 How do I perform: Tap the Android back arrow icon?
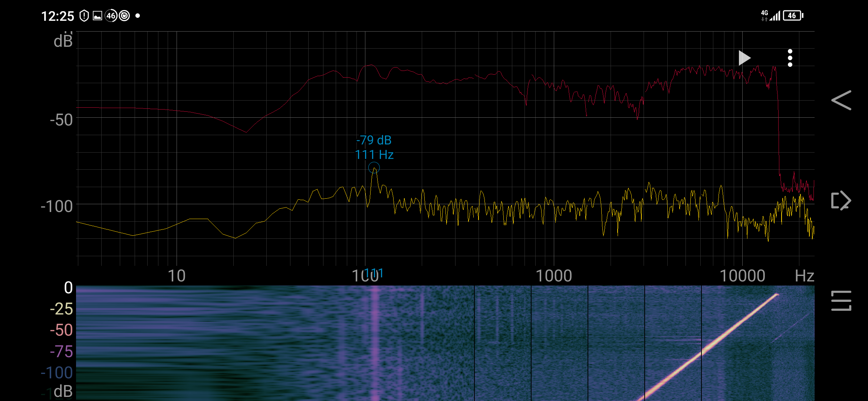[x=841, y=100]
